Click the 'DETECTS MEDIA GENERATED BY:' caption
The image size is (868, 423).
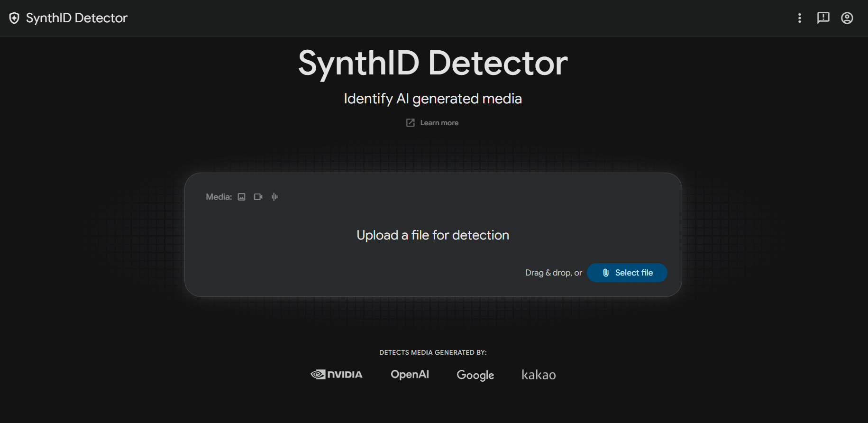(x=433, y=352)
